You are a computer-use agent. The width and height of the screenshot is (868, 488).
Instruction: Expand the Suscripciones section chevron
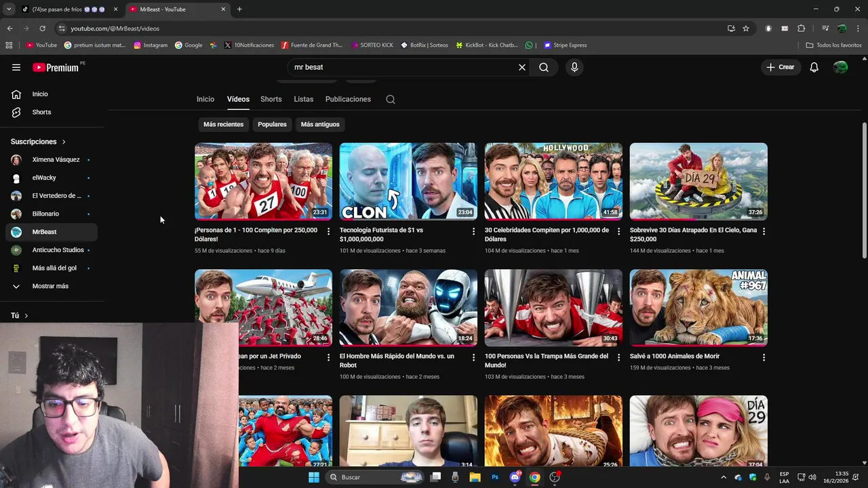point(64,142)
